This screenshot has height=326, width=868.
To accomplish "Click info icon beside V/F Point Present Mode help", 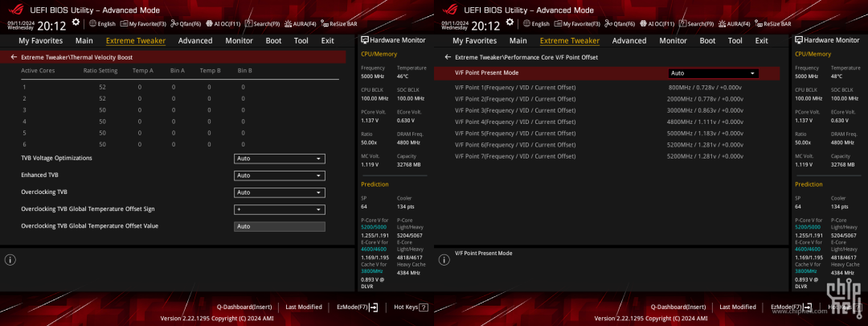I will point(444,259).
